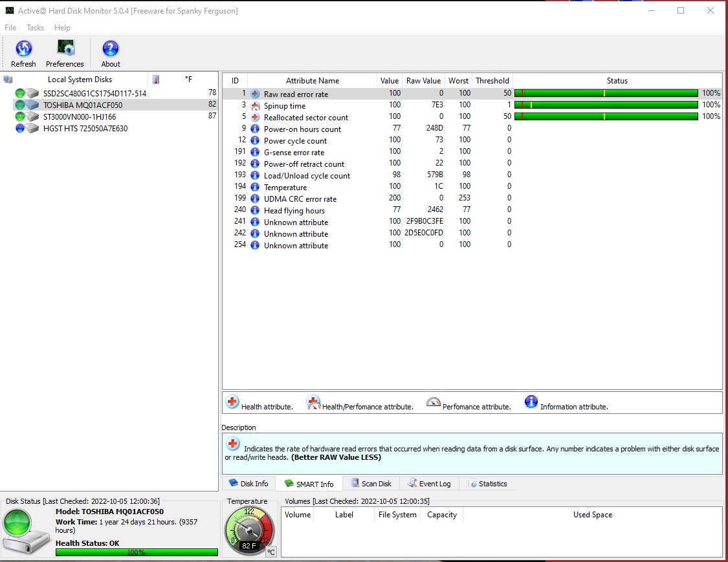Click the Temperature attribute info icon
The image size is (728, 562).
[x=255, y=188]
